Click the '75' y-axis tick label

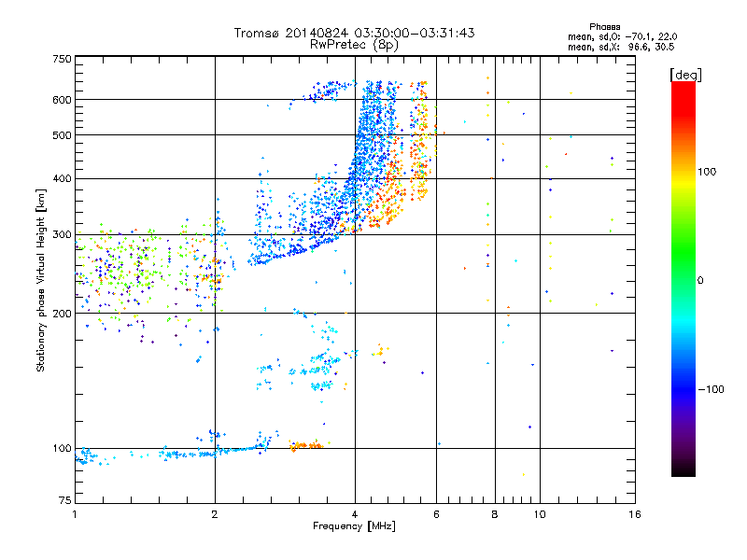[65, 500]
